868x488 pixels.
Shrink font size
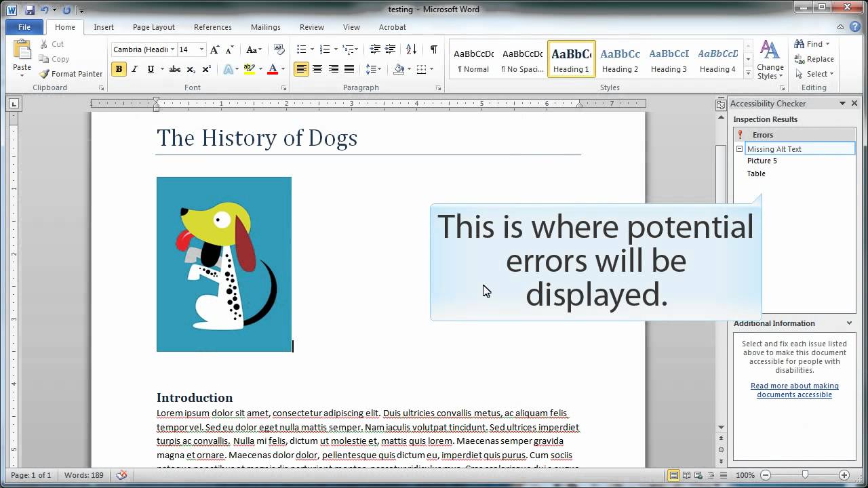229,49
